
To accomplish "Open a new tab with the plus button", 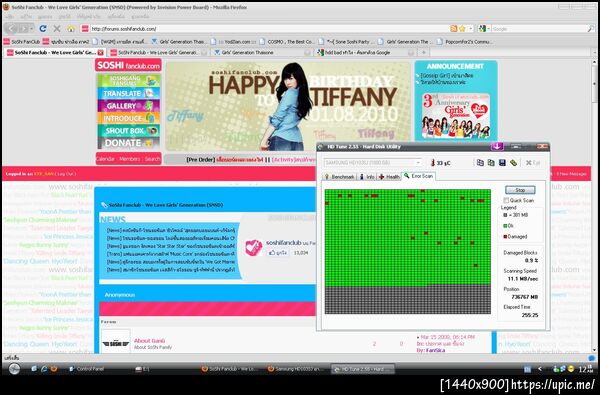I will click(424, 52).
